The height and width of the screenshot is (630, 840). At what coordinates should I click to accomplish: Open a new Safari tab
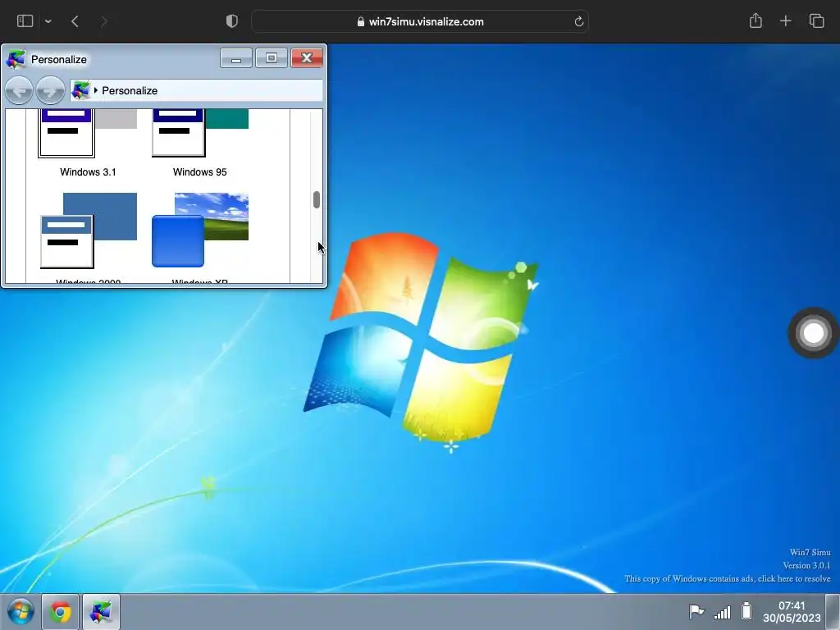click(x=785, y=21)
